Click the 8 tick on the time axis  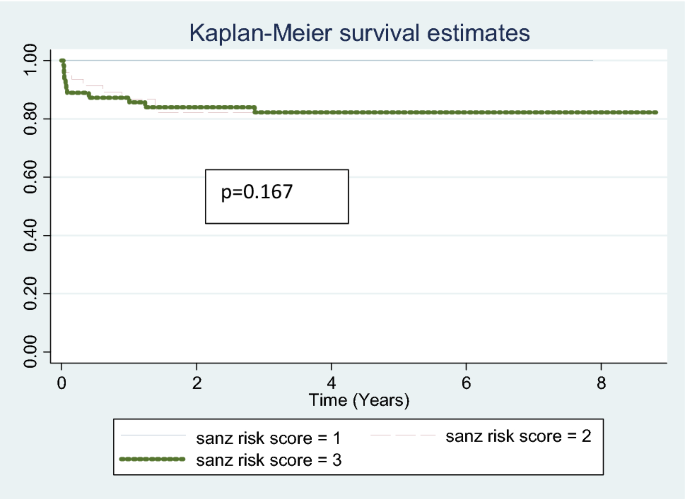[602, 383]
